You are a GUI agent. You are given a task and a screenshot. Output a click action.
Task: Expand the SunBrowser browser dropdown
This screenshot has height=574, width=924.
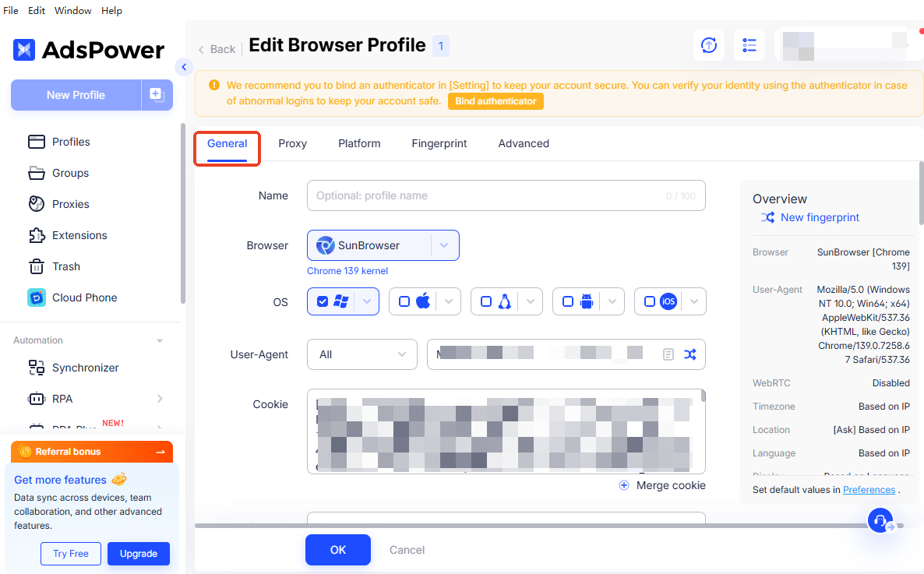click(x=444, y=245)
